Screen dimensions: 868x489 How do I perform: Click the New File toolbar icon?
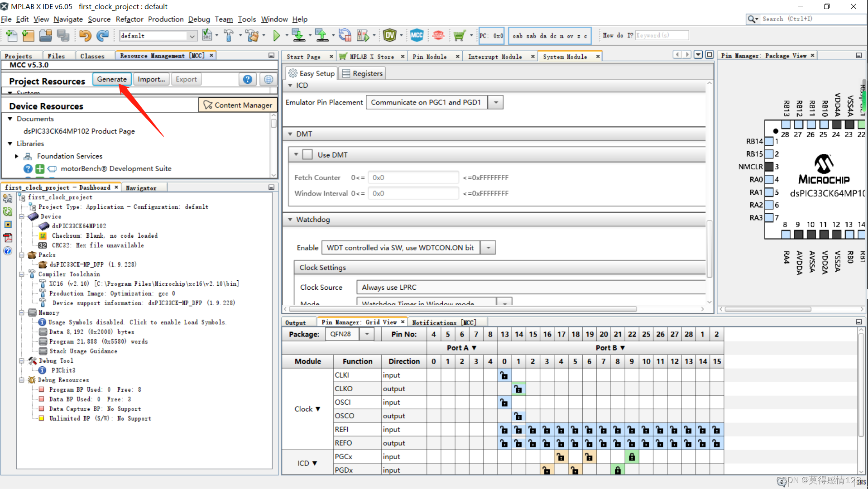click(11, 35)
